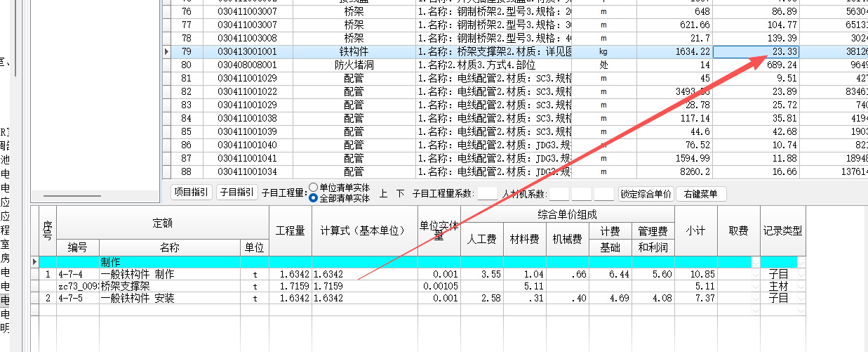Click the 桥架支撑架 material name cell
The image size is (868, 352).
click(170, 287)
